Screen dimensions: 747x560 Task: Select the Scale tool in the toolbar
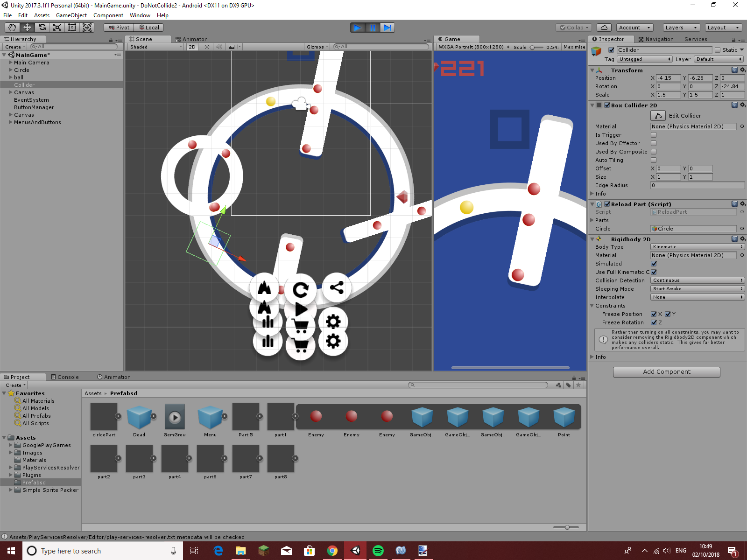click(57, 28)
